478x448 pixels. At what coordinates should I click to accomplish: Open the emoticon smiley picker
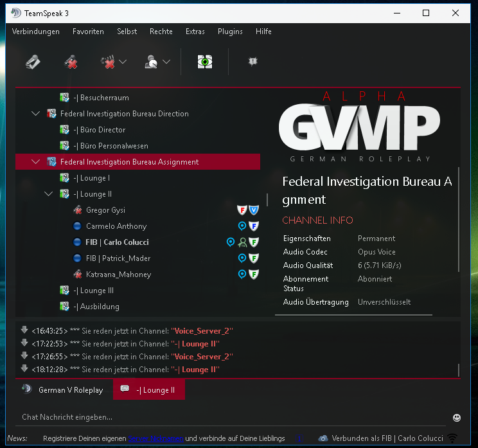click(x=457, y=418)
